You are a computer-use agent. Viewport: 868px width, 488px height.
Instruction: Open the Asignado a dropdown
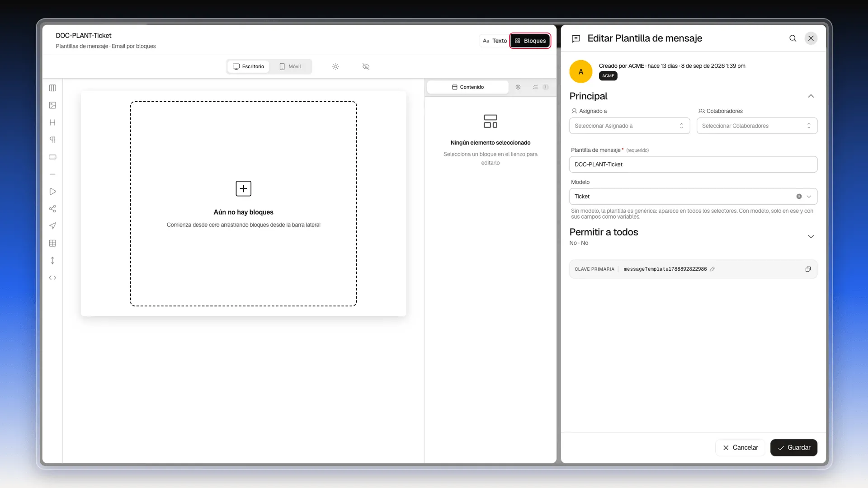pyautogui.click(x=630, y=126)
